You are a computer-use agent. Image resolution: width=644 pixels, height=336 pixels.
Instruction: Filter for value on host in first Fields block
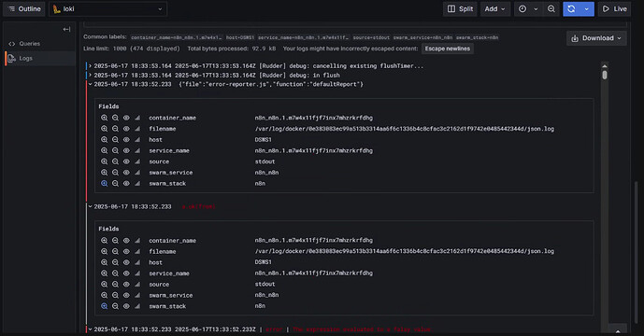[105, 139]
